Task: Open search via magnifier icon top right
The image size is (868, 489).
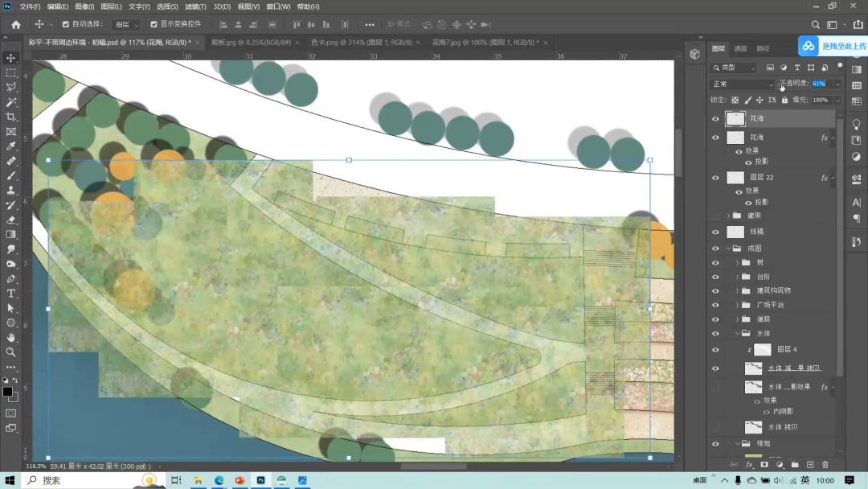Action: click(816, 24)
